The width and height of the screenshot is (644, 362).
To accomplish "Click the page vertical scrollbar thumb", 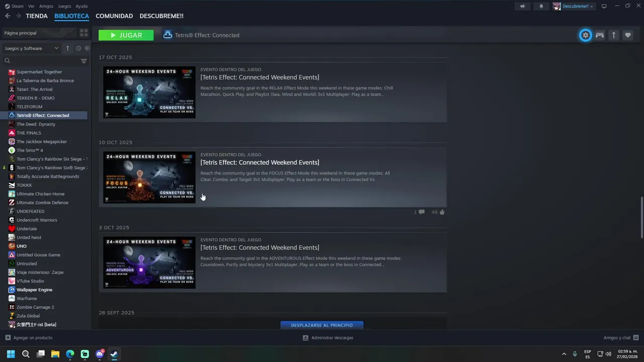I will (x=641, y=217).
